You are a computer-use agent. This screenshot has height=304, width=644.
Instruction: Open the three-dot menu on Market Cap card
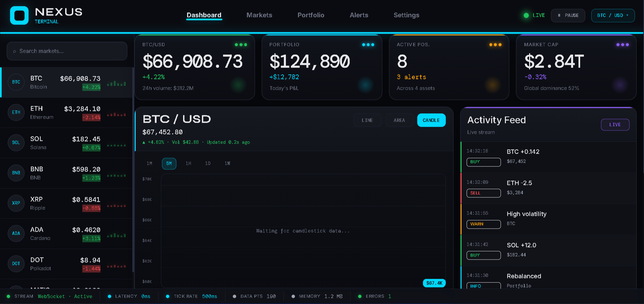pos(622,45)
